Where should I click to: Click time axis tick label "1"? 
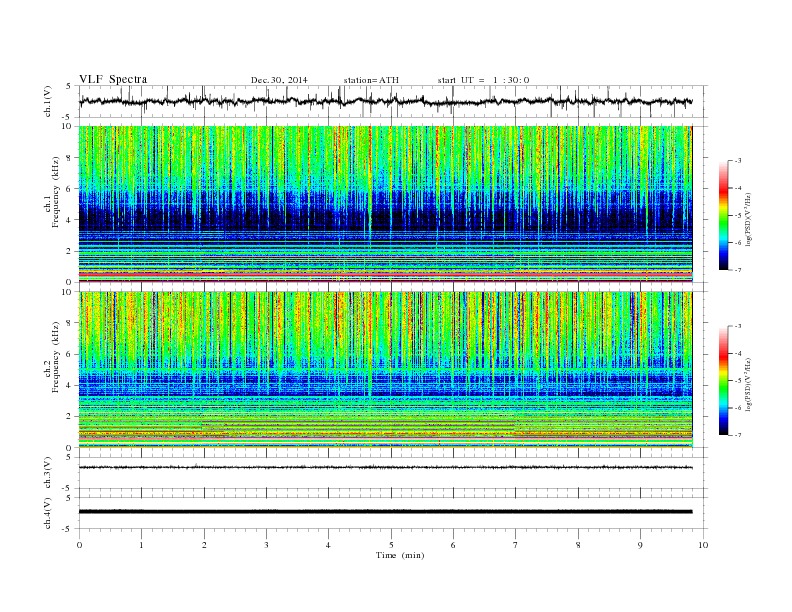point(141,545)
